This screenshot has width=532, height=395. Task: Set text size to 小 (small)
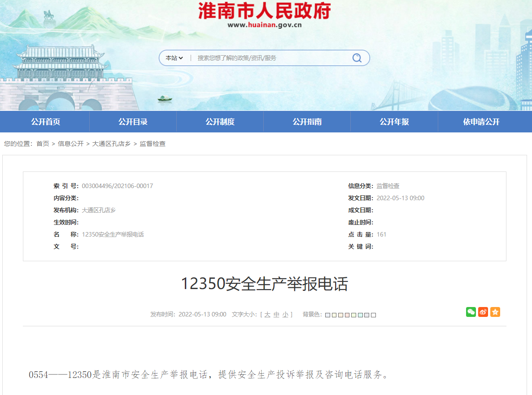(285, 315)
